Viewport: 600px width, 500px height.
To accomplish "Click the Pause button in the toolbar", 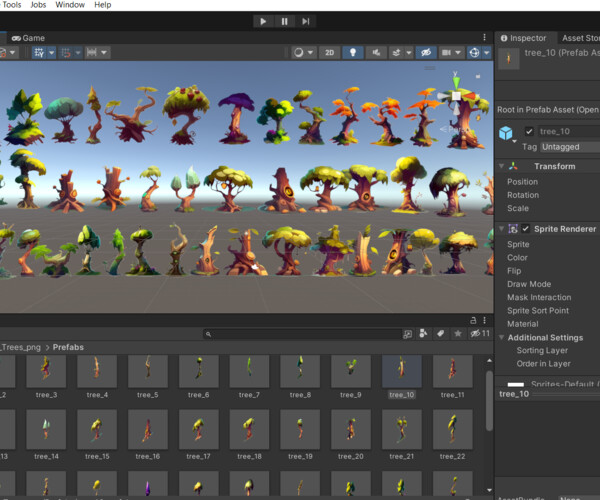I will [284, 21].
